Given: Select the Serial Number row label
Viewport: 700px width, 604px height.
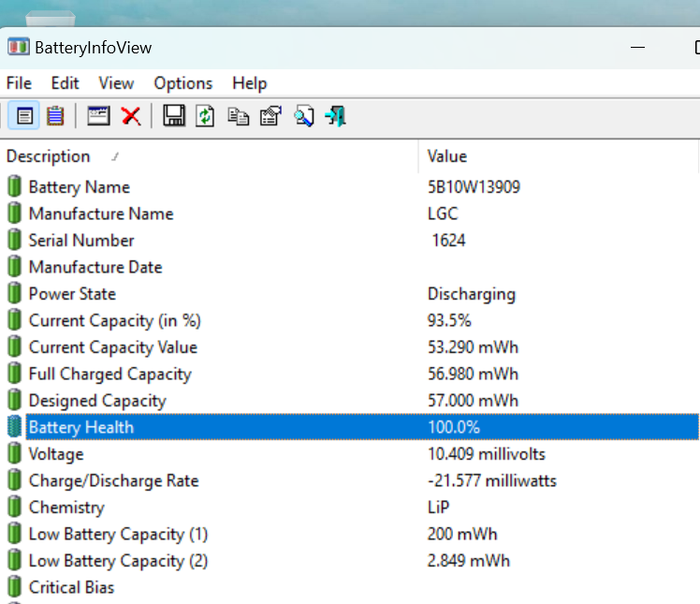Looking at the screenshot, I should point(81,241).
